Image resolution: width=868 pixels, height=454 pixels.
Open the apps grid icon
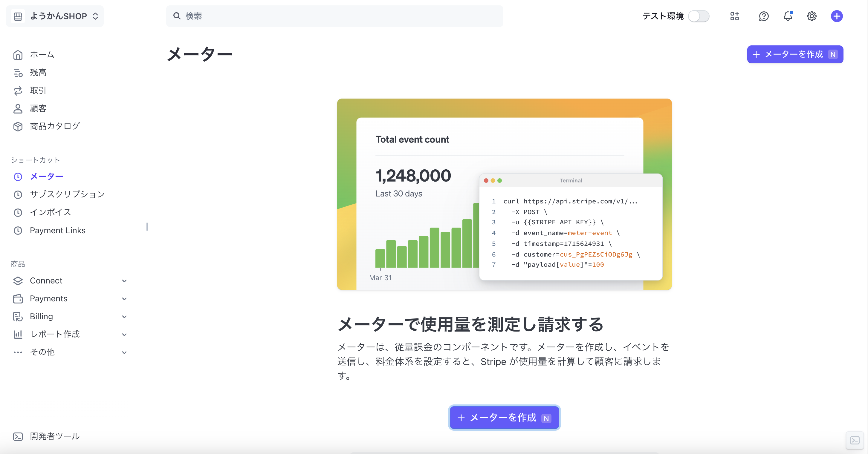click(735, 16)
